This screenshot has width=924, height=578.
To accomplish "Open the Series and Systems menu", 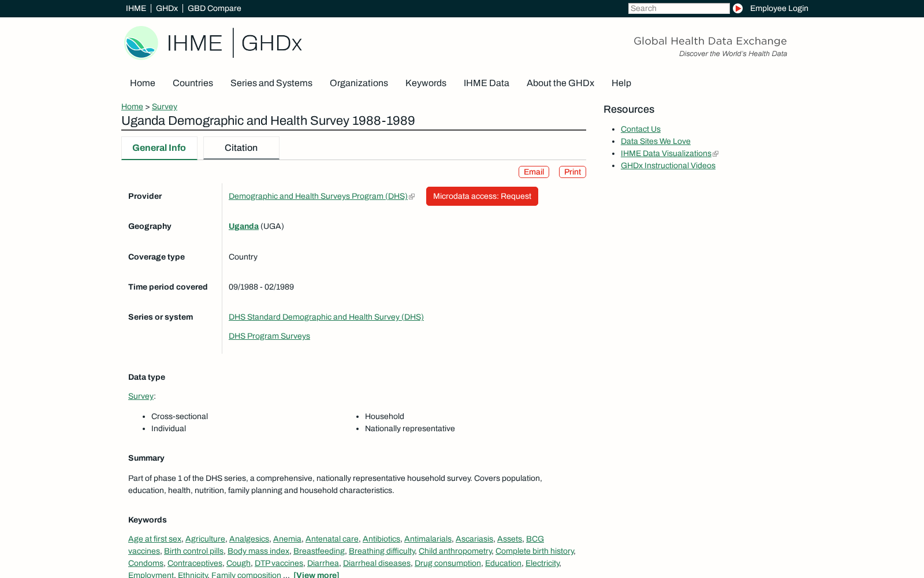I will click(x=271, y=83).
